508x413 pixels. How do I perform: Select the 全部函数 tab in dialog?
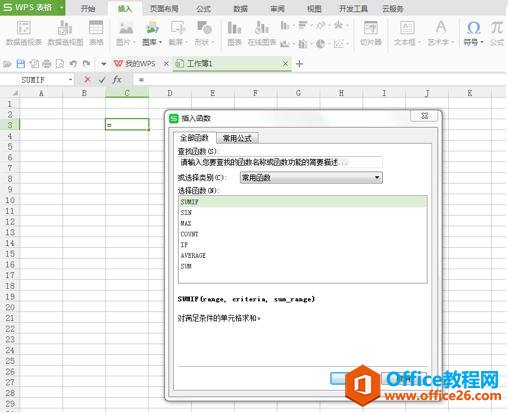coord(194,138)
